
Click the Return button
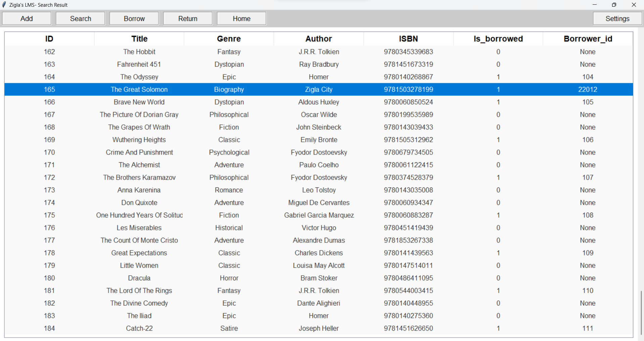(x=188, y=18)
